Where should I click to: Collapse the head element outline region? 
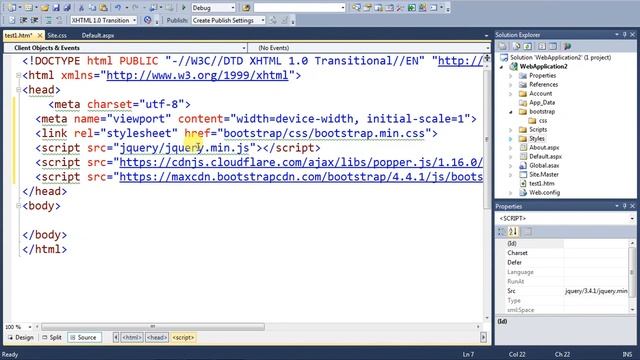[18, 90]
